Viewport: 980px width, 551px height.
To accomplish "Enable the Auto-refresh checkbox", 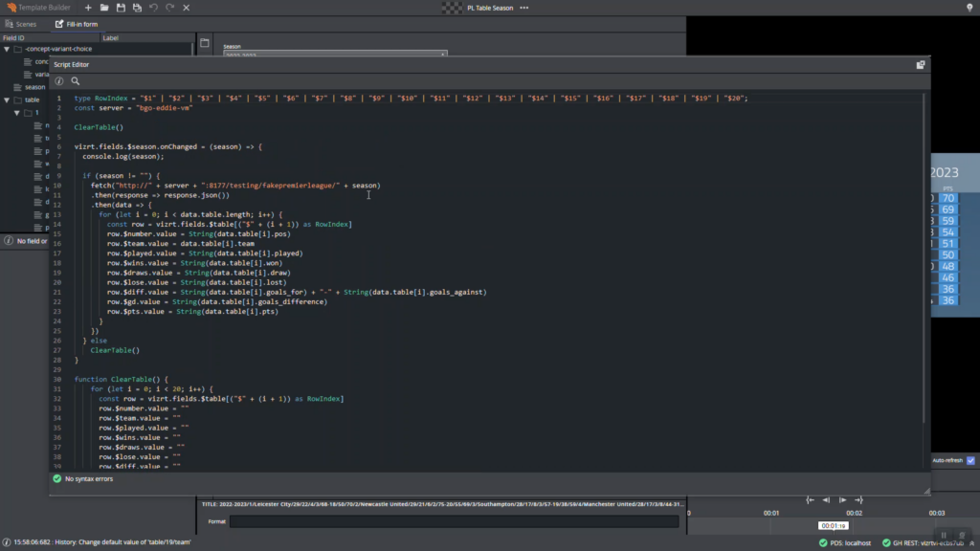I will coord(970,460).
